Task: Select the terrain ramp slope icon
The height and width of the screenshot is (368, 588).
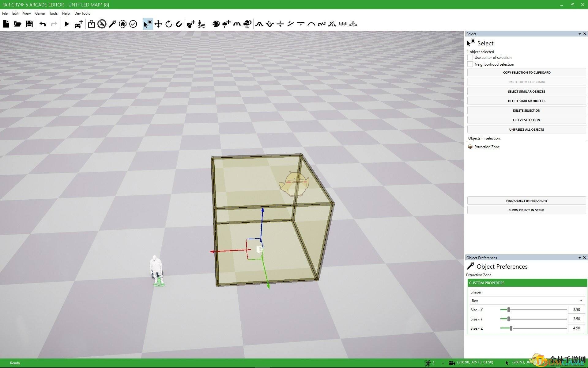Action: pos(291,24)
